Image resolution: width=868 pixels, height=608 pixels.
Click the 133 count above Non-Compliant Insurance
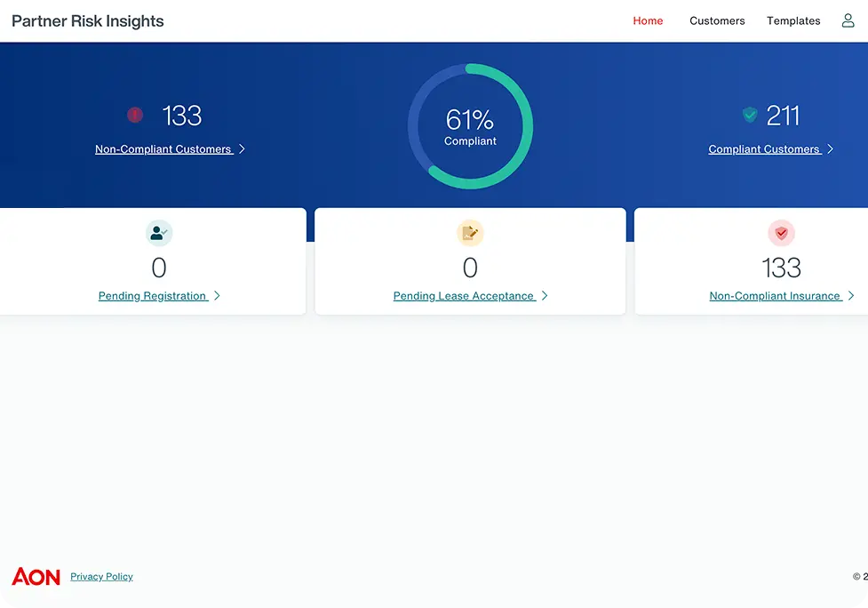click(x=781, y=268)
